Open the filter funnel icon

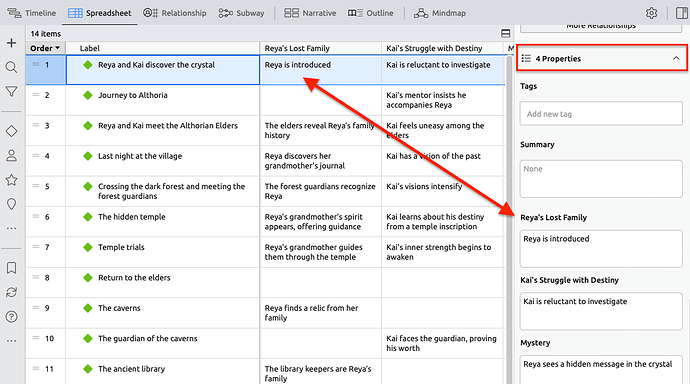point(11,91)
